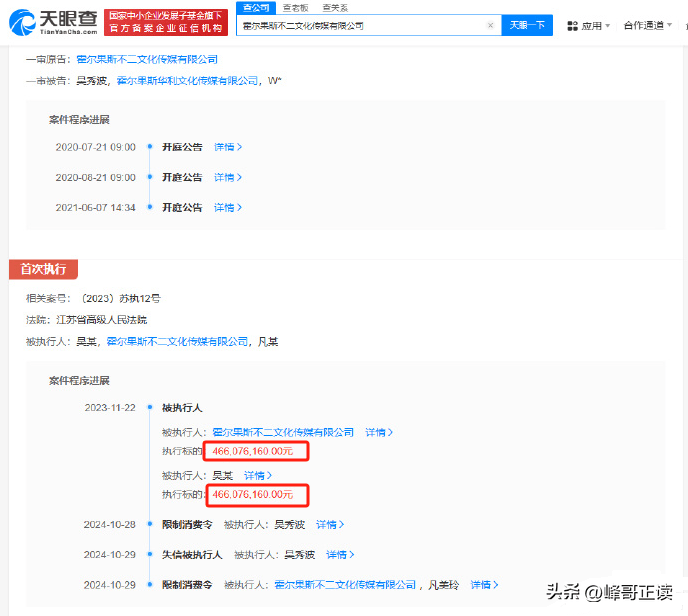Open company link under 2023-11-22 被执行人
Image resolution: width=688 pixels, height=616 pixels.
tap(283, 433)
